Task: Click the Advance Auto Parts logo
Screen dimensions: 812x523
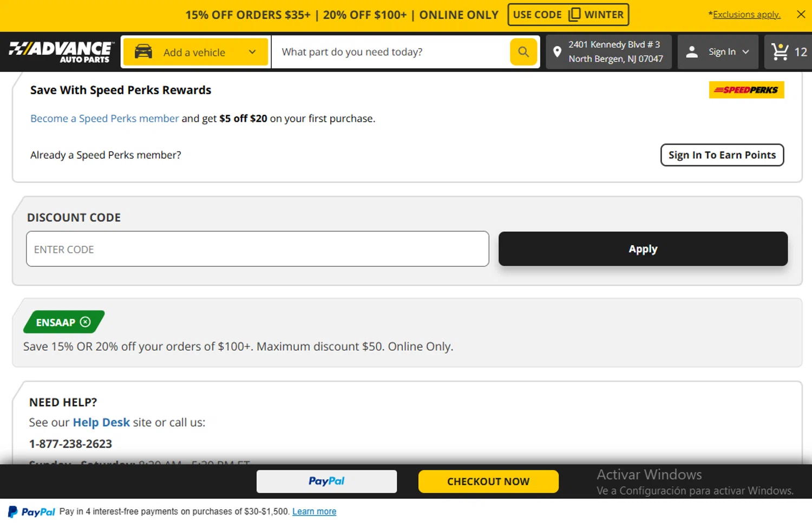Action: point(60,51)
